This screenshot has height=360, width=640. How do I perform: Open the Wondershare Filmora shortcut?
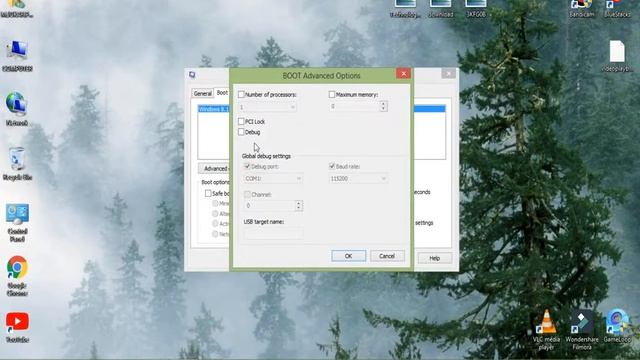click(x=582, y=329)
